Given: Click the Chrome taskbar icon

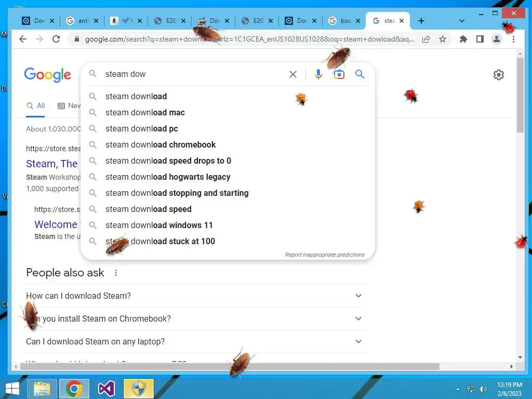Looking at the screenshot, I should click(74, 389).
